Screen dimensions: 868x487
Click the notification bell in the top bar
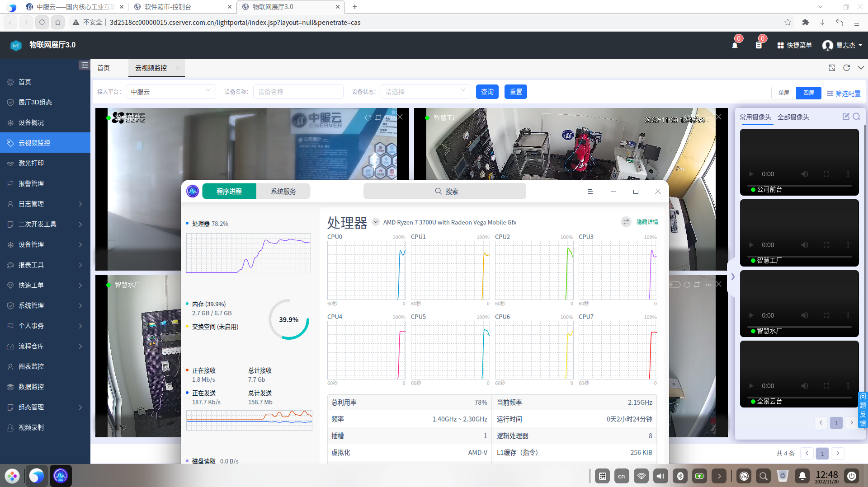click(736, 45)
